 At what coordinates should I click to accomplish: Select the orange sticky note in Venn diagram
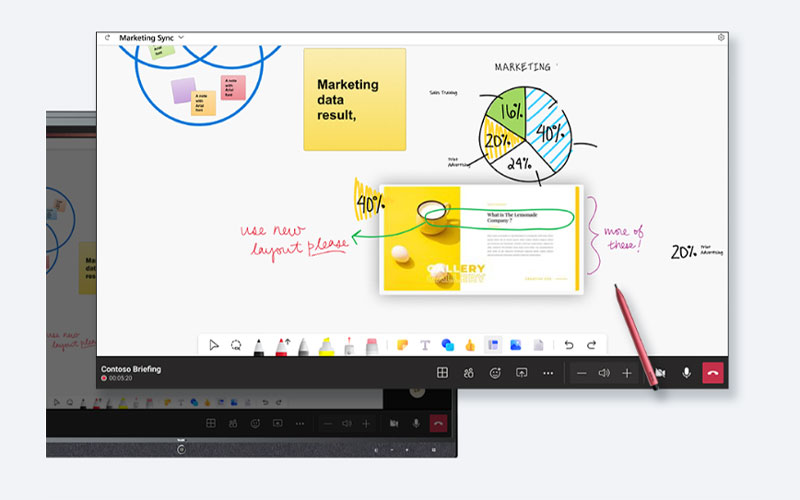[x=203, y=103]
